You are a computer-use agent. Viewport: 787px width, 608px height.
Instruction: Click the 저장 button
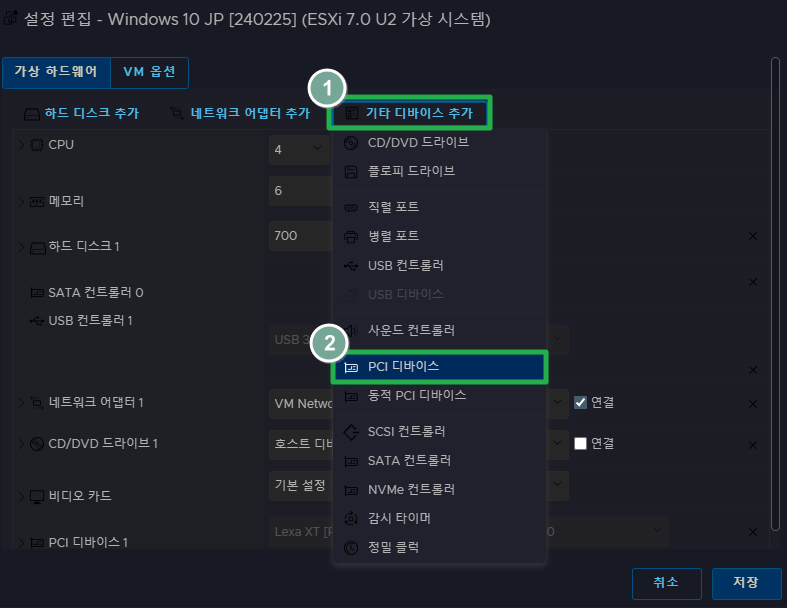point(746,582)
